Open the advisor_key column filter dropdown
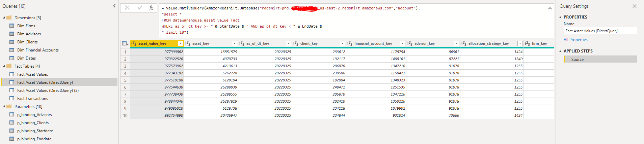644x144 pixels. click(x=457, y=43)
